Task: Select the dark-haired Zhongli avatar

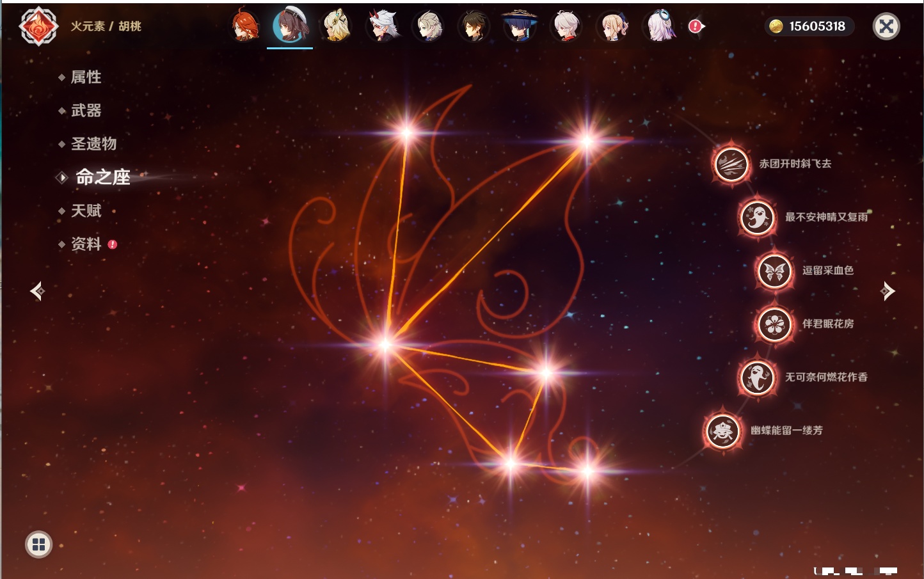Action: (474, 26)
